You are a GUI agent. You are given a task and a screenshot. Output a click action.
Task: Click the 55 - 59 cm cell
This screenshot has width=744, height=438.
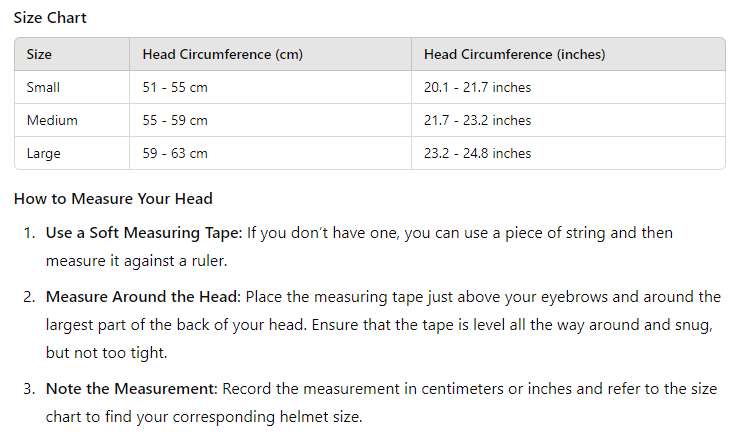175,120
